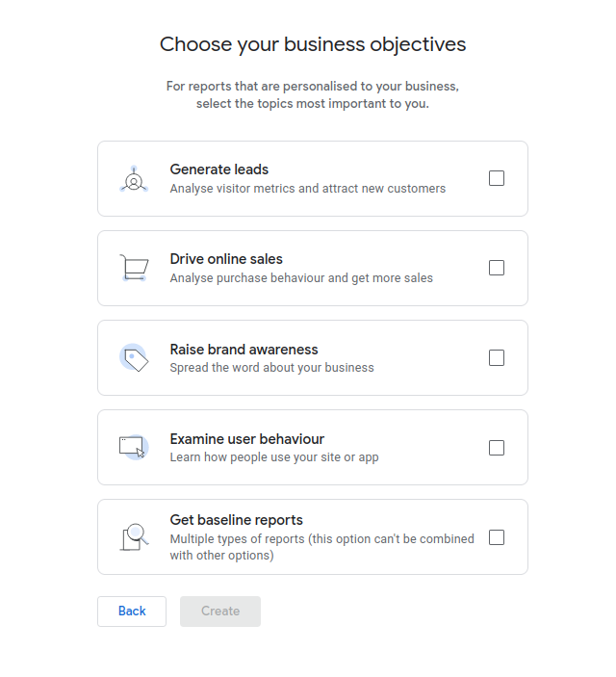Click 'Analyse purchase behaviour' description text
This screenshot has width=616, height=677.
pyautogui.click(x=301, y=278)
